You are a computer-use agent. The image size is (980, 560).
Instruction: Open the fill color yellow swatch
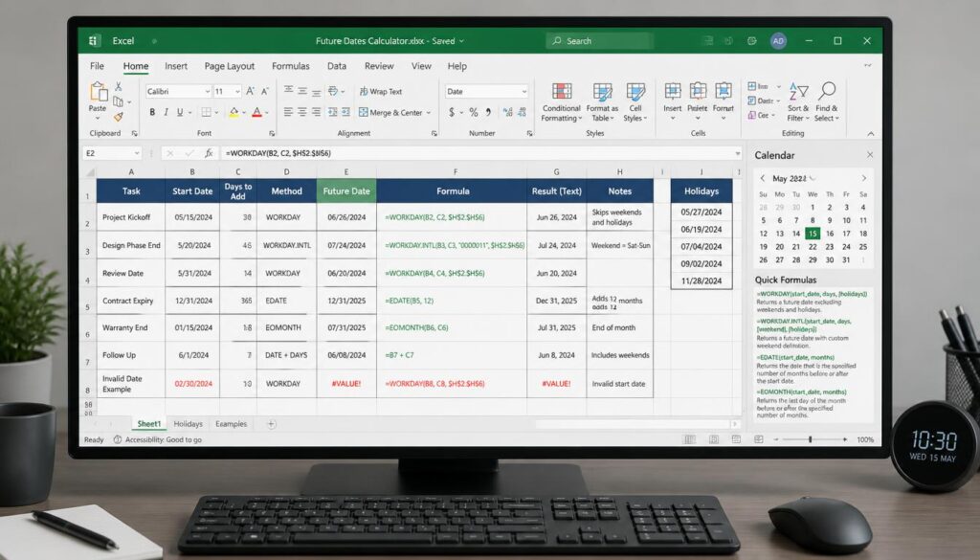click(234, 113)
